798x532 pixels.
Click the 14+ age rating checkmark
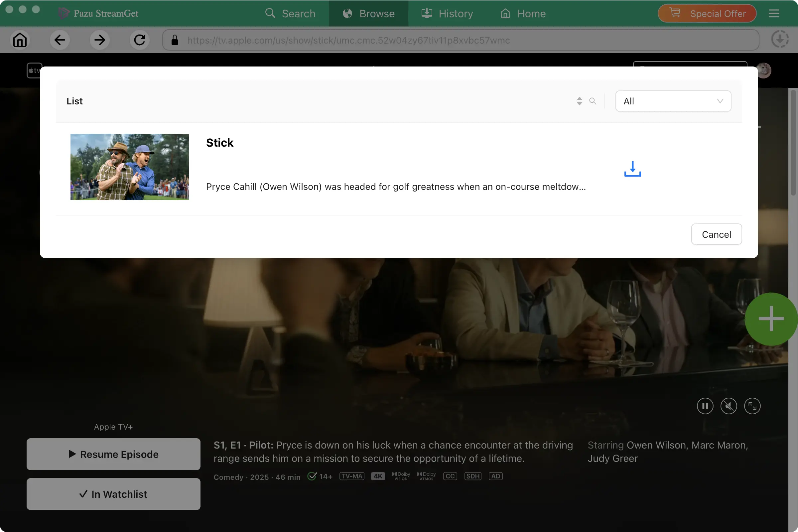[x=312, y=476]
